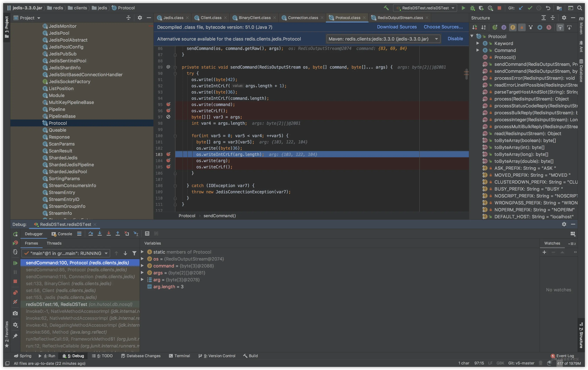Click the Build project hammer icon
The image size is (588, 370).
coord(386,8)
